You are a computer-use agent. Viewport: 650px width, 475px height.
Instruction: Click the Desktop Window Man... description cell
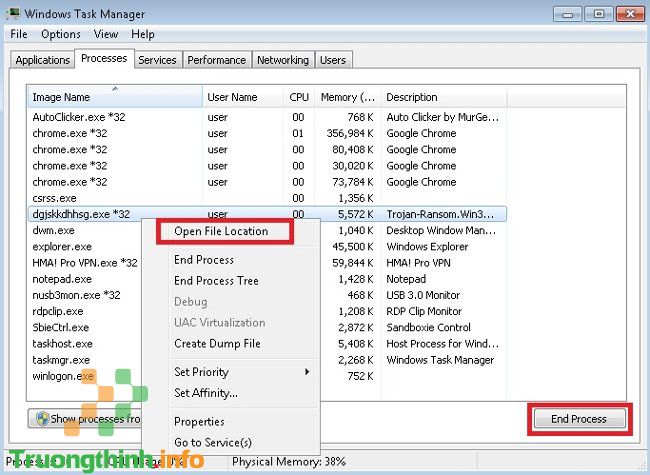(441, 230)
